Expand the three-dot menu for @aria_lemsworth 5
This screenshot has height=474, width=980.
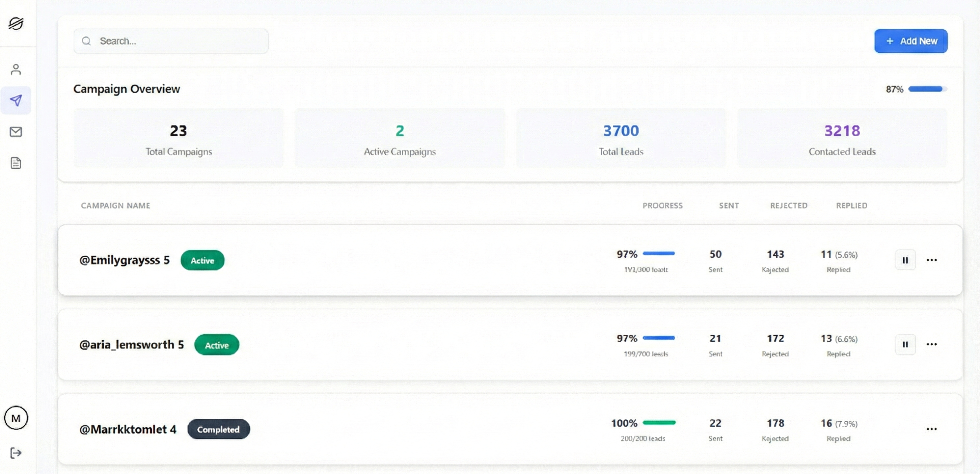click(x=932, y=344)
